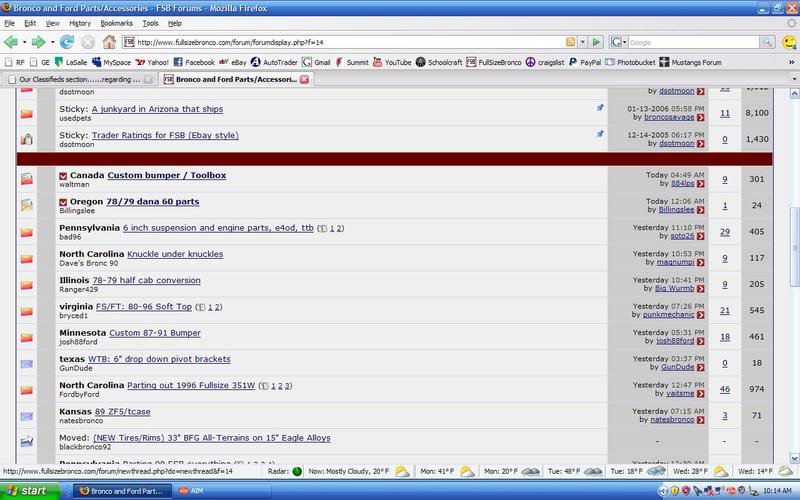View 29 replies on Pennsylvania suspension thread
Viewport: 800px width, 500px height.
click(x=724, y=232)
